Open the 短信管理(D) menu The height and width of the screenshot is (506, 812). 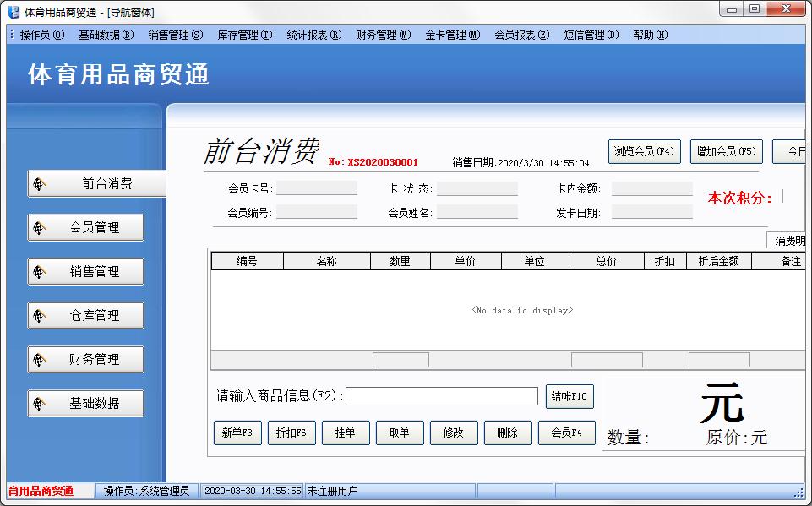coord(591,35)
